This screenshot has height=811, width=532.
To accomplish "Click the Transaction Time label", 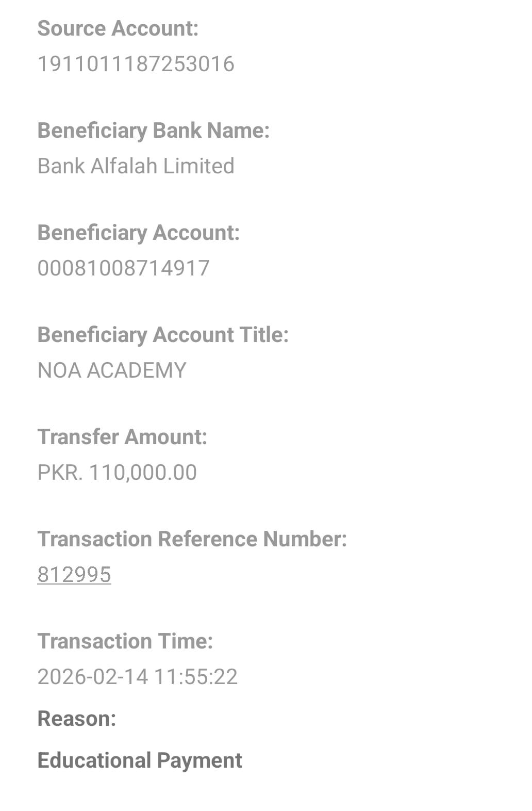I will (125, 641).
